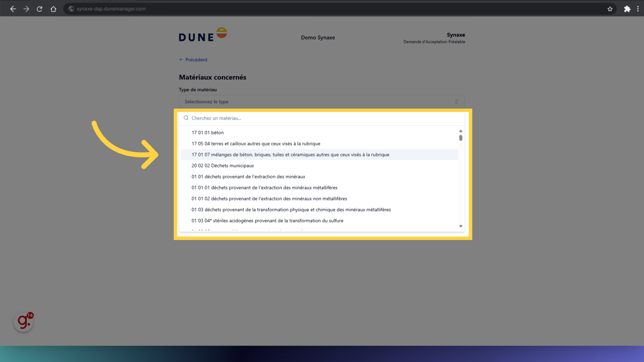Select 01 03 04* stériles acidogènes option
The width and height of the screenshot is (644, 362).
point(267,221)
